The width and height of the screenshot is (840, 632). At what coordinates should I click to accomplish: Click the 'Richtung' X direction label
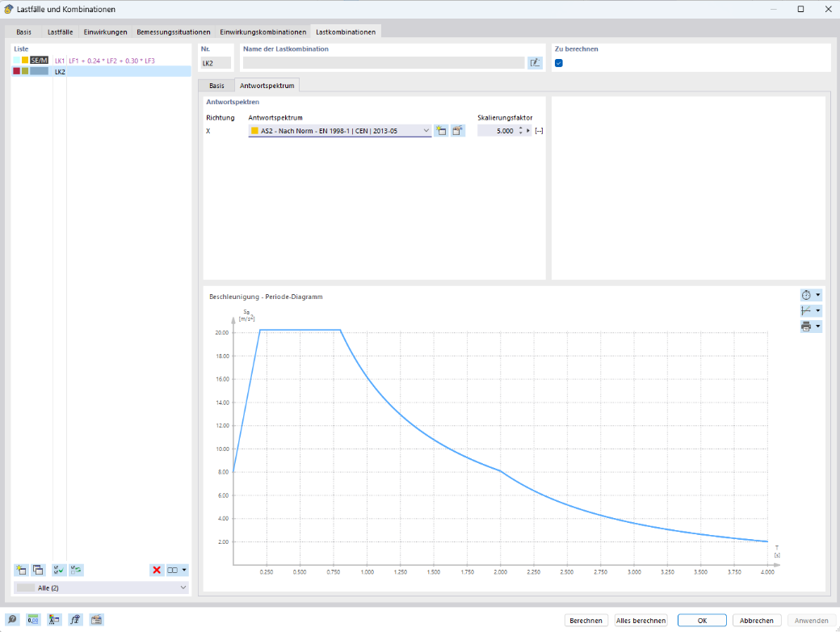[x=208, y=131]
